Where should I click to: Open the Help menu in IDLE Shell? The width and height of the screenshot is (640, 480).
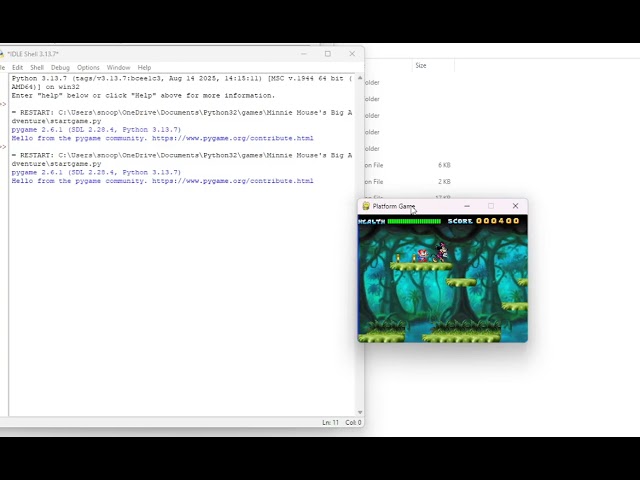pos(144,67)
